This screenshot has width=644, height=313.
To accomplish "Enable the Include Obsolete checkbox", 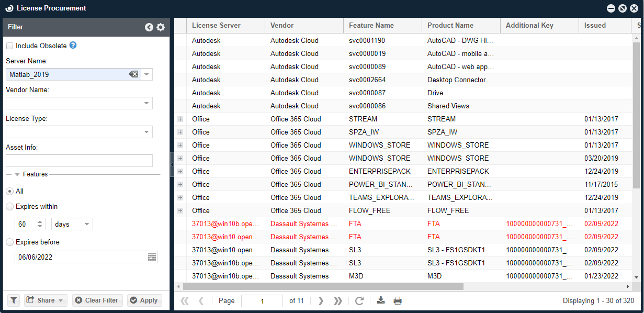I will 10,46.
